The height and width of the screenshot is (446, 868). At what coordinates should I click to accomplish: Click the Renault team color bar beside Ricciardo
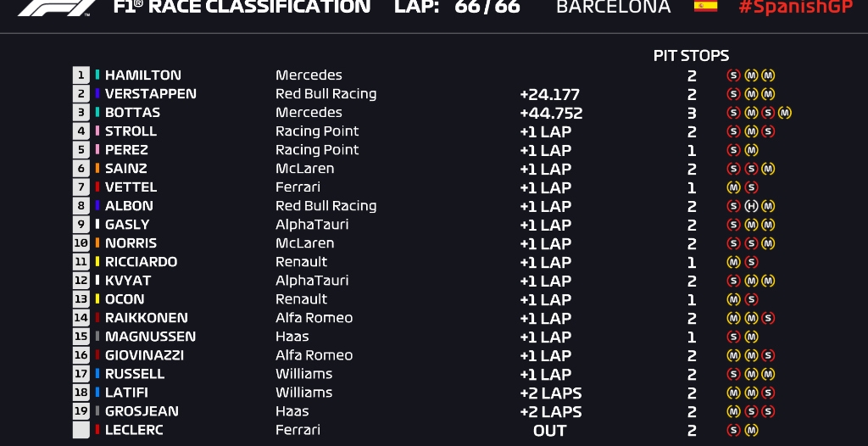pyautogui.click(x=97, y=262)
